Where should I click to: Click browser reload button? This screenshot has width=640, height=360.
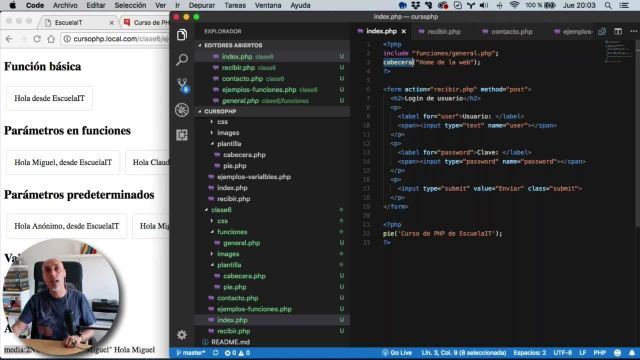coord(37,39)
